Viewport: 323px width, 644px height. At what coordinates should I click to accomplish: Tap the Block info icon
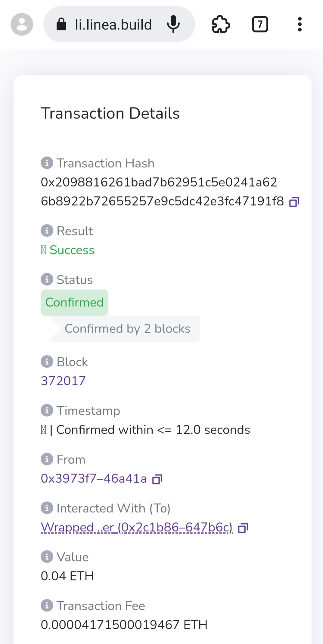pyautogui.click(x=47, y=362)
